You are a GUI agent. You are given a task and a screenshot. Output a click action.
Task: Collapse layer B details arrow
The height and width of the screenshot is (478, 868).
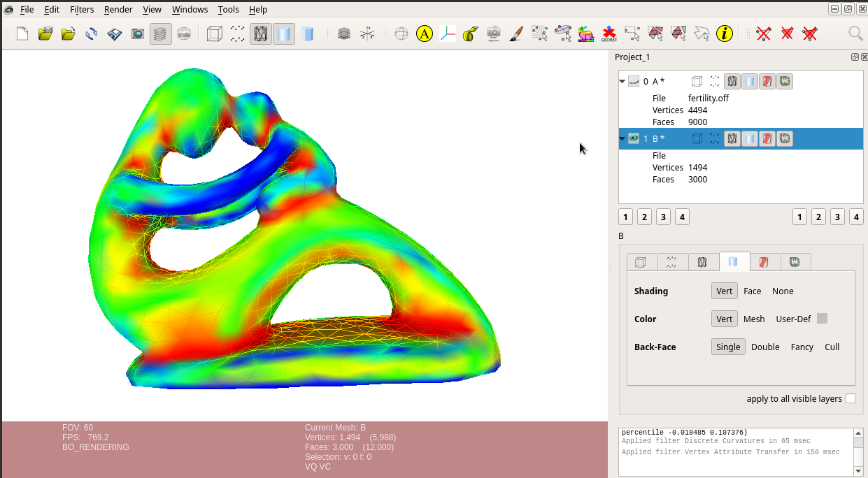[x=622, y=138]
